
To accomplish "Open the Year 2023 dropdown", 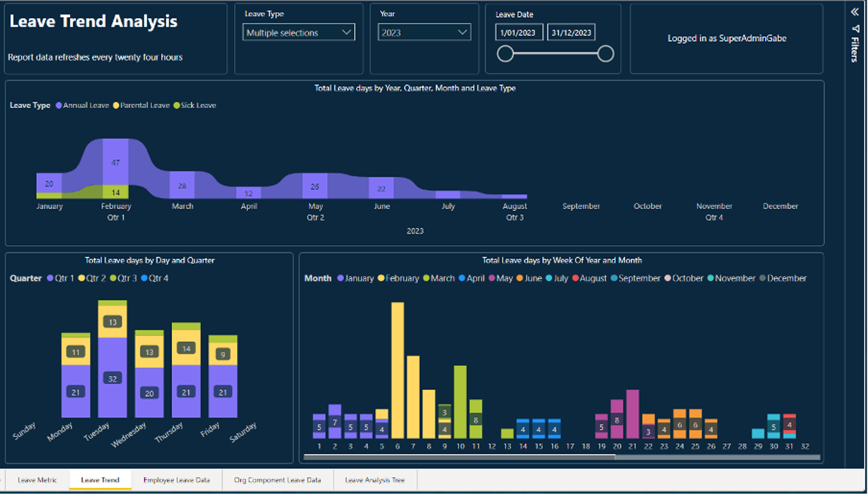I will (x=424, y=33).
